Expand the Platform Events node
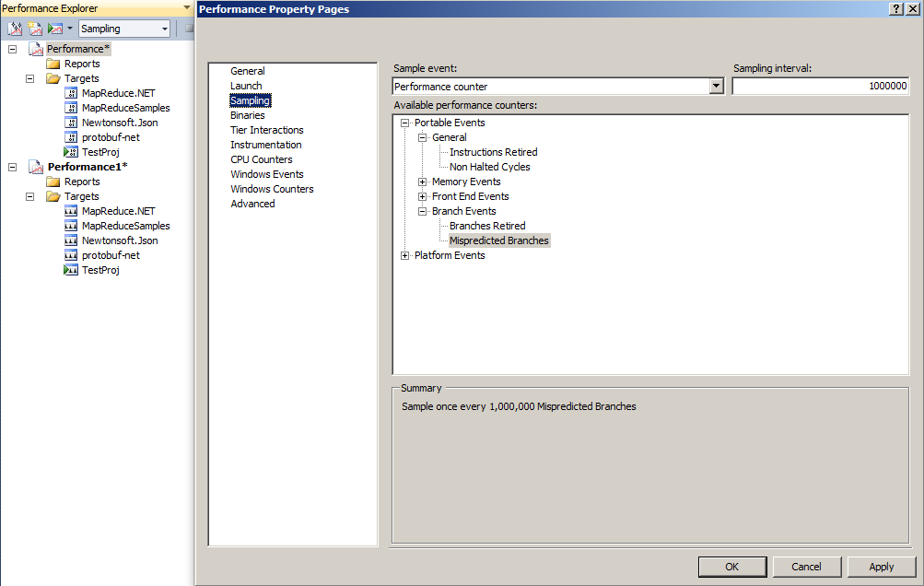Image resolution: width=924 pixels, height=586 pixels. click(405, 254)
